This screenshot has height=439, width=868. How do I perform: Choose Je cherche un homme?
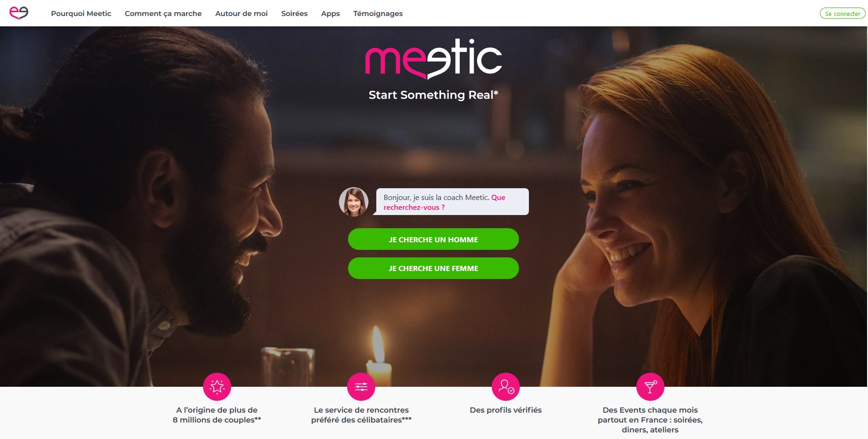(x=433, y=239)
